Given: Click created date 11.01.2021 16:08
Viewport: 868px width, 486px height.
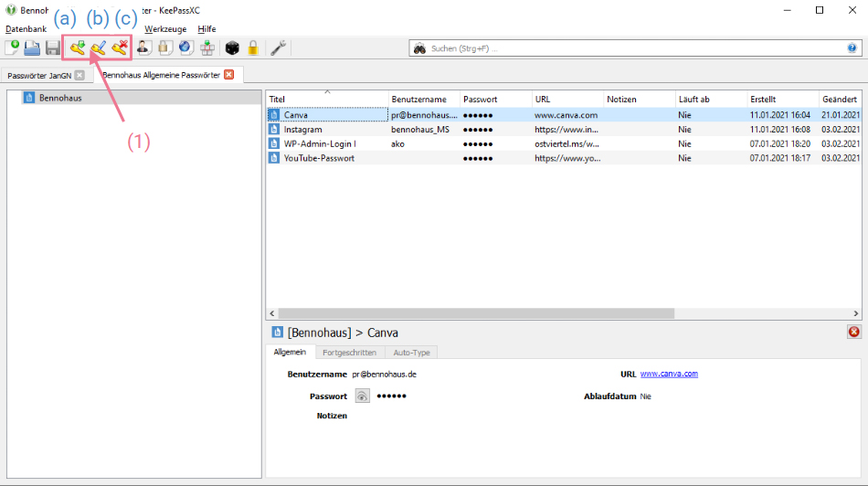Looking at the screenshot, I should (780, 129).
